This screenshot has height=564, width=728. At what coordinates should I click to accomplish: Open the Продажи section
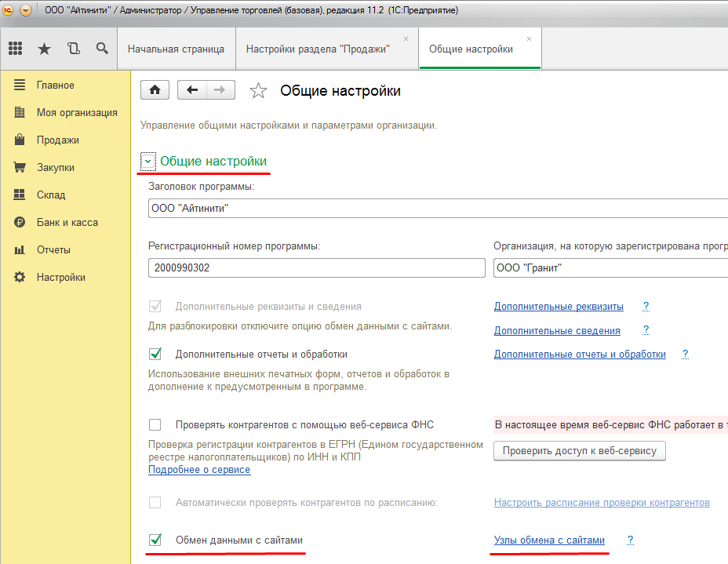pos(58,140)
